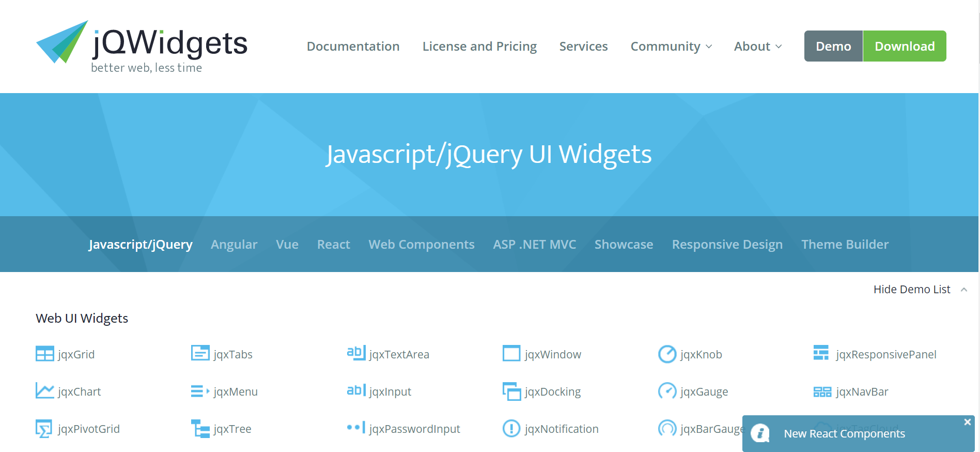Click the Web UI Widgets heading

[82, 318]
